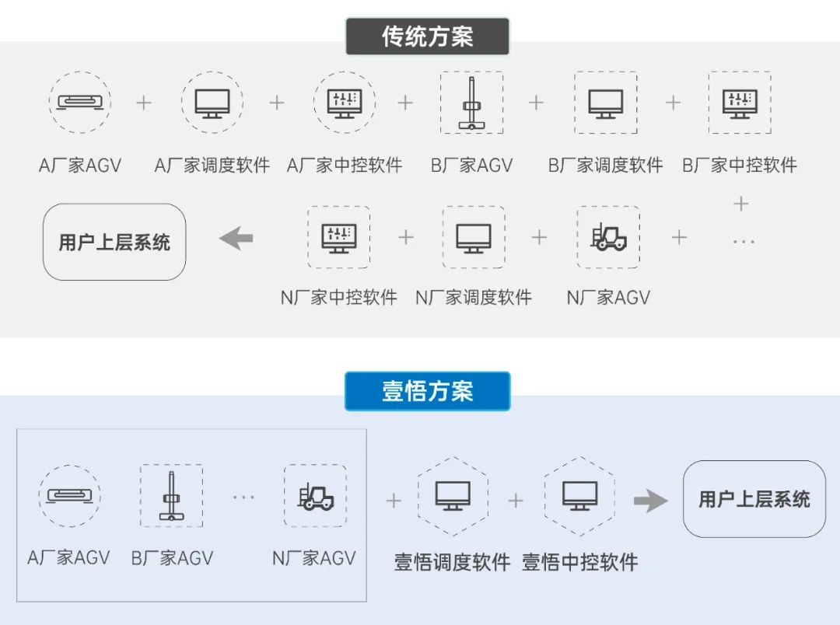Screen dimensions: 840x625
Task: Click the N厂家AGV forklift icon in 传统方案
Action: [608, 237]
